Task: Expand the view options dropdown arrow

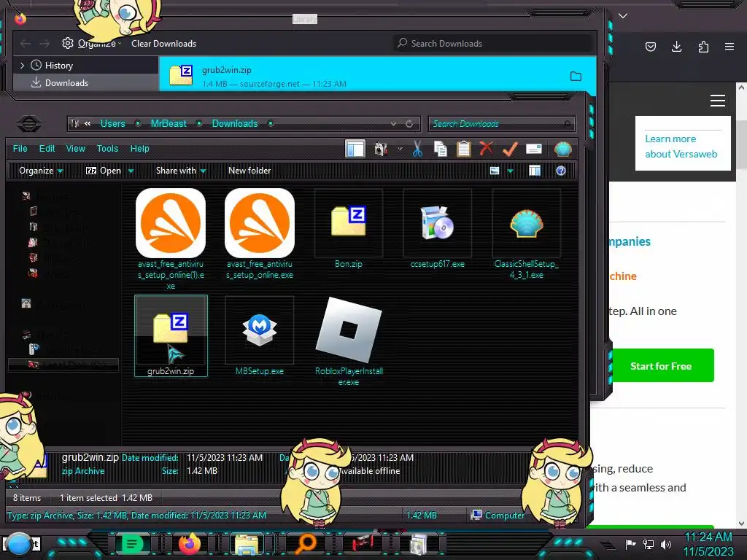Action: [x=510, y=171]
